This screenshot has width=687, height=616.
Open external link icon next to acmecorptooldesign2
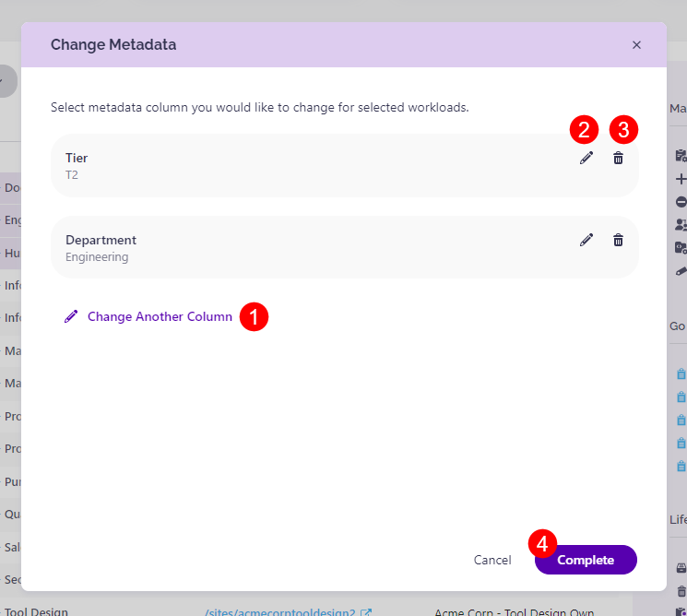point(366,612)
